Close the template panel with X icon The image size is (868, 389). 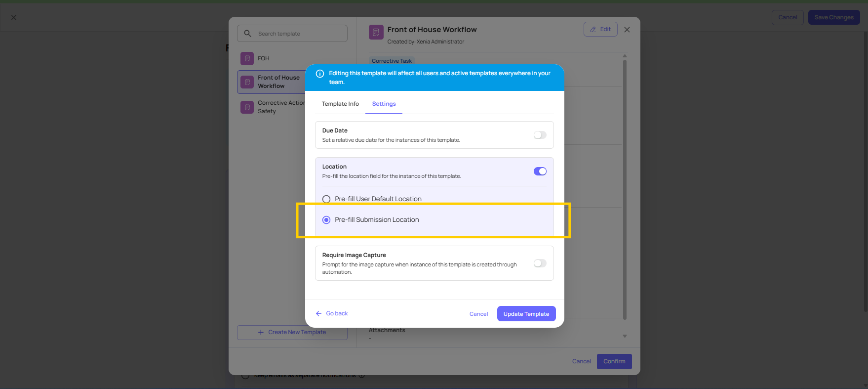tap(627, 30)
